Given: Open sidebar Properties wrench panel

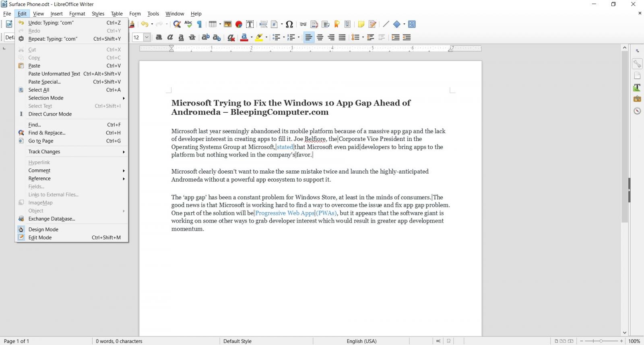Looking at the screenshot, I should tap(637, 64).
